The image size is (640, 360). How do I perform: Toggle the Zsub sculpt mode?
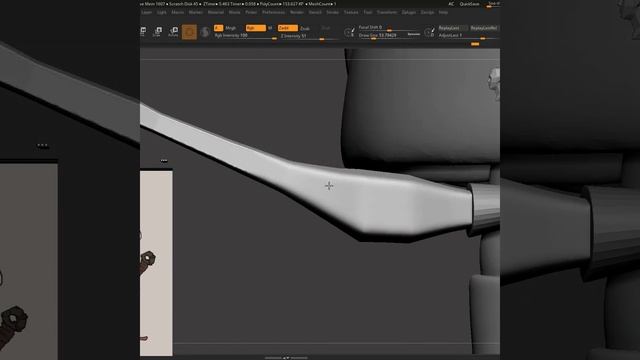coord(305,29)
